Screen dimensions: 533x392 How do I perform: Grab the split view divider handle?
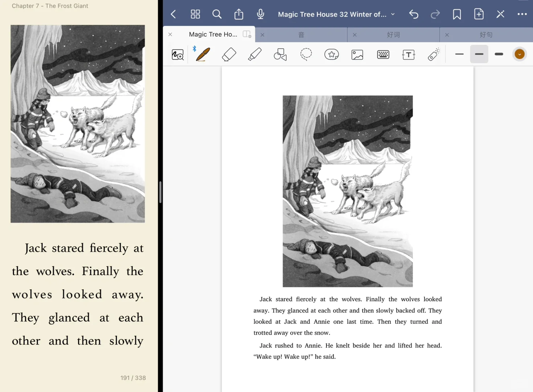160,192
